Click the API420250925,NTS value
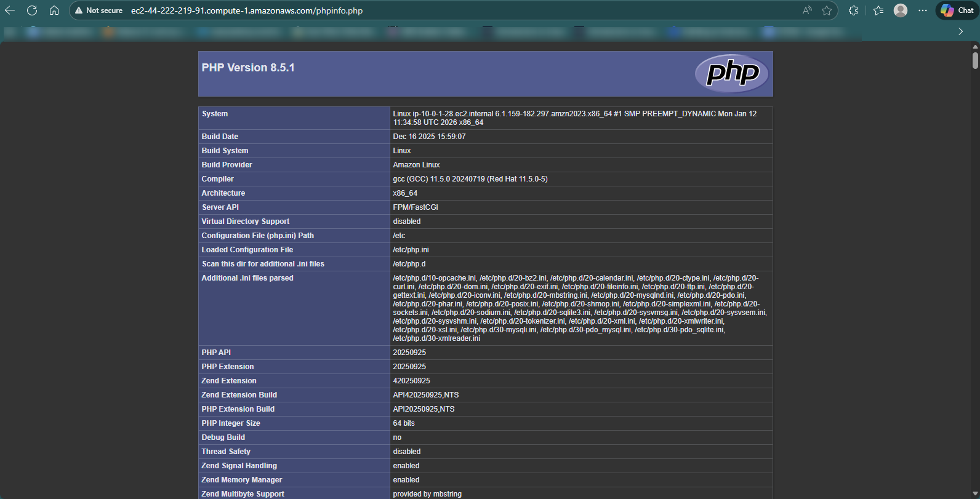The height and width of the screenshot is (499, 980). pyautogui.click(x=426, y=395)
